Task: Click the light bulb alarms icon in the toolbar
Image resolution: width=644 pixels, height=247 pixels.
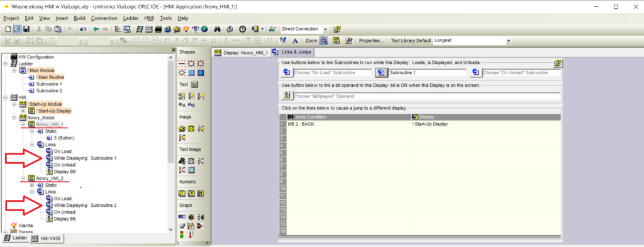Action: (x=186, y=29)
